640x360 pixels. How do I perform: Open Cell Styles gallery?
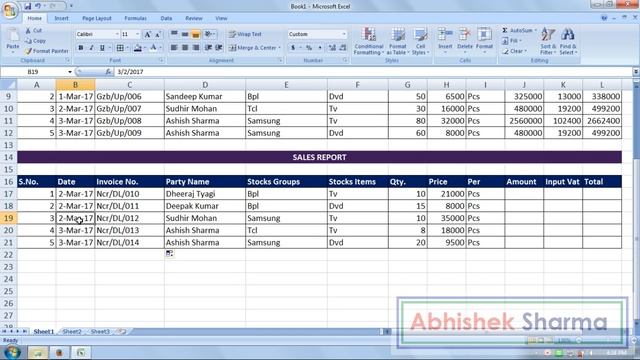420,41
